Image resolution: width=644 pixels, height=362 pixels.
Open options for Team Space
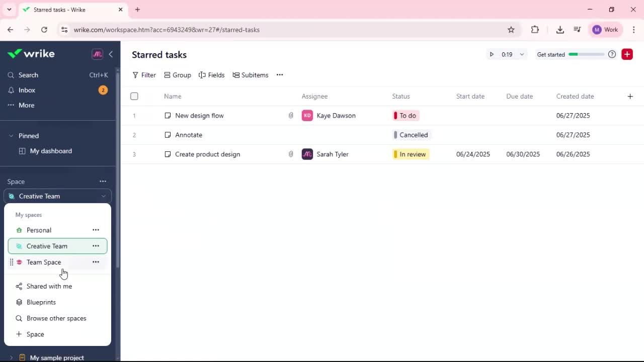(x=96, y=262)
